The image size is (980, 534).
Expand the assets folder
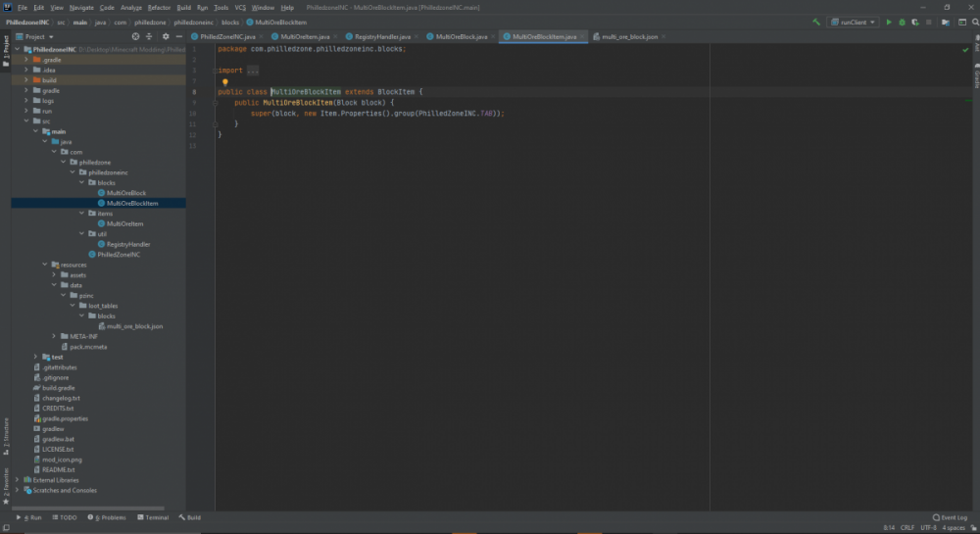point(54,274)
